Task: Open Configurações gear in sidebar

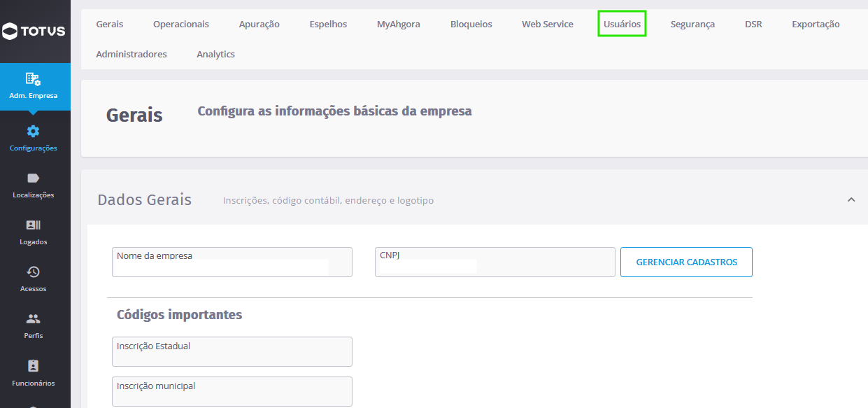Action: [34, 138]
